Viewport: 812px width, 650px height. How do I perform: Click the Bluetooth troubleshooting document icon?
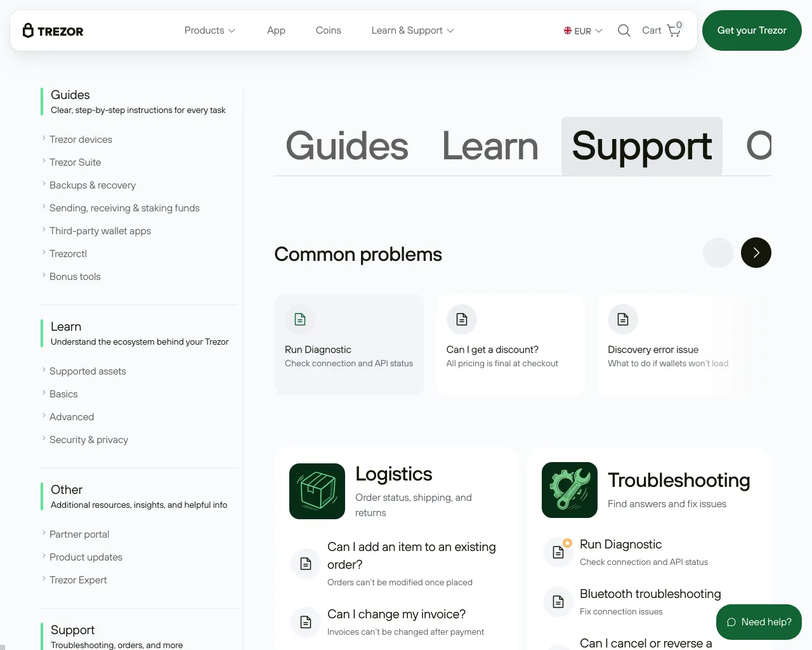pyautogui.click(x=558, y=602)
